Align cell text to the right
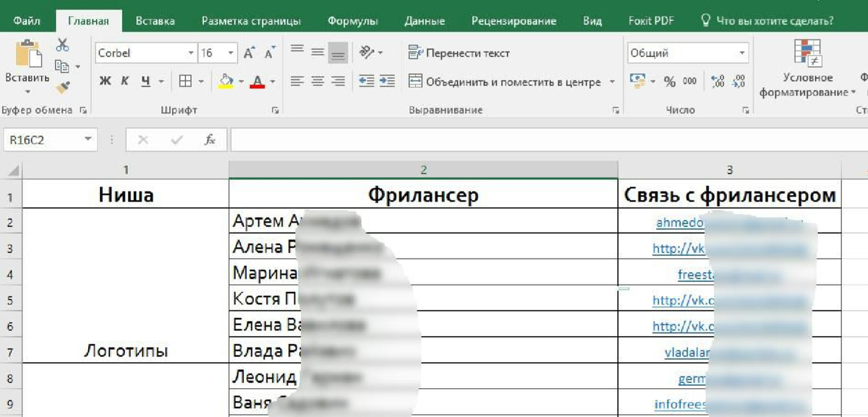Screen dimensions: 868x417 (337, 82)
